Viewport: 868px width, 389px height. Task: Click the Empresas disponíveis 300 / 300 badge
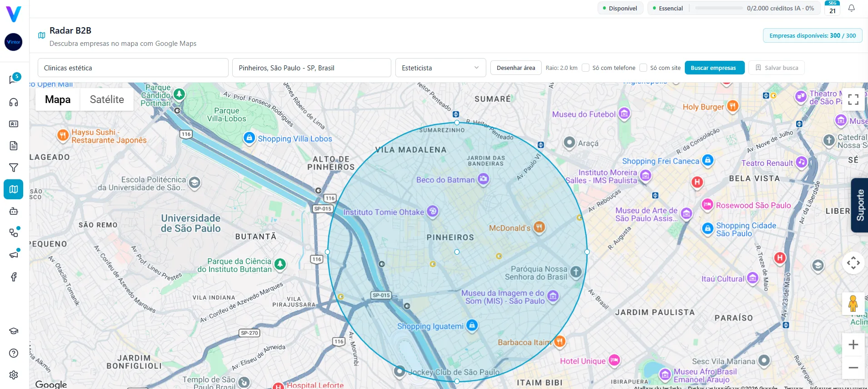[813, 35]
